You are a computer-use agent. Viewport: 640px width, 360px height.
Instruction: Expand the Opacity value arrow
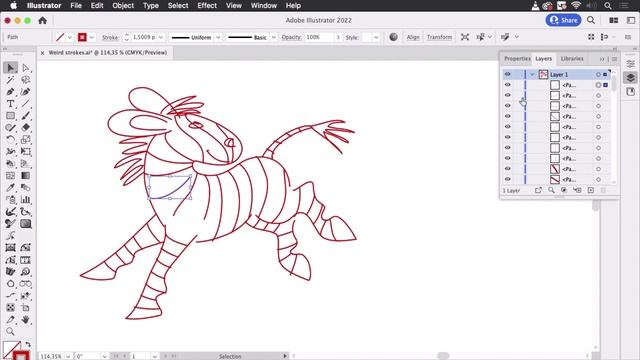(x=338, y=37)
